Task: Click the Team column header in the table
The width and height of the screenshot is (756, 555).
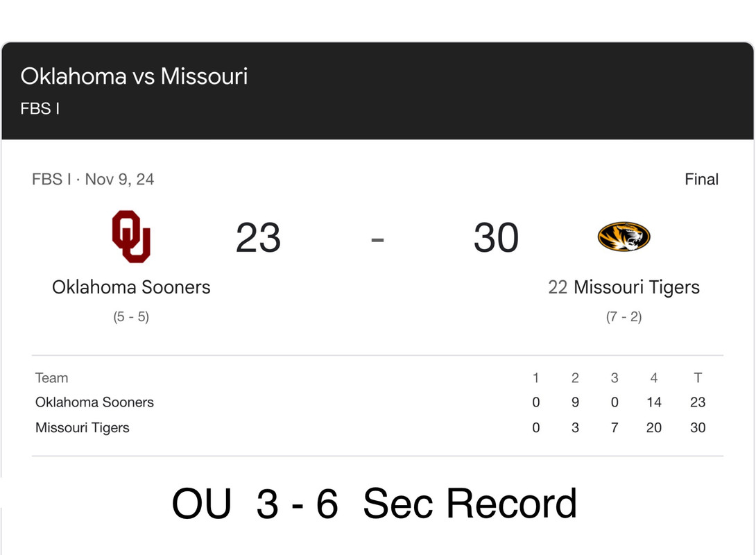Action: pyautogui.click(x=52, y=378)
